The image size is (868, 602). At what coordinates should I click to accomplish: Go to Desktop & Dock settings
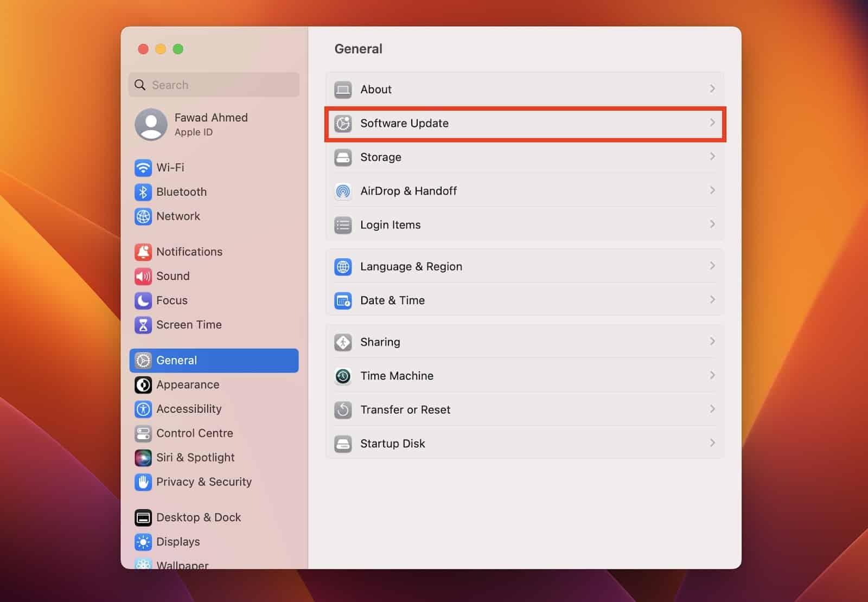tap(214, 517)
